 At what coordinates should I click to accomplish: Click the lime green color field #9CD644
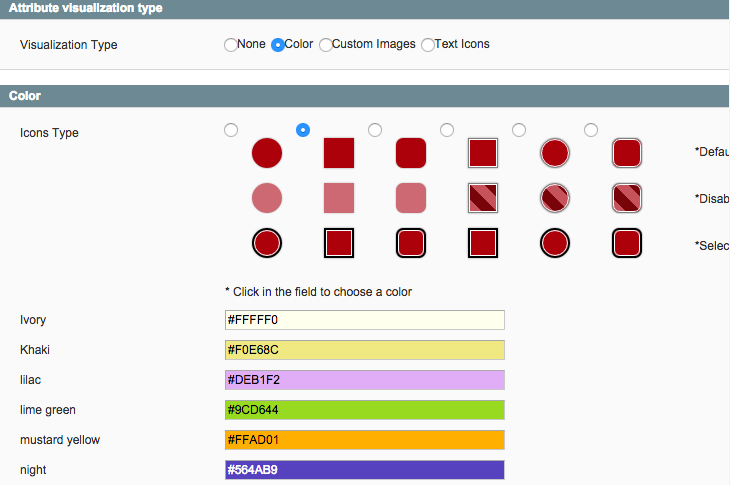(x=365, y=410)
